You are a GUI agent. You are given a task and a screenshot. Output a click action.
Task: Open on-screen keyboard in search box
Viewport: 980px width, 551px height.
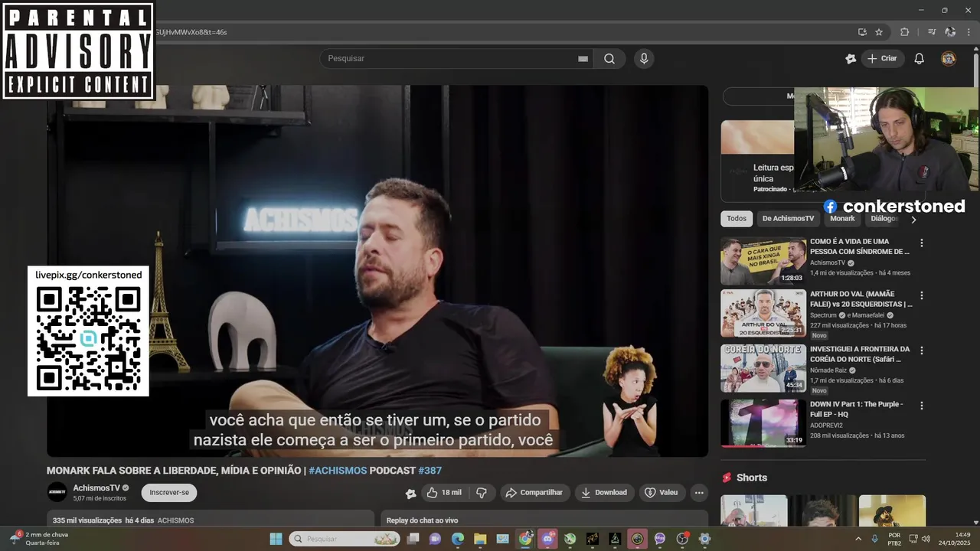pos(583,59)
